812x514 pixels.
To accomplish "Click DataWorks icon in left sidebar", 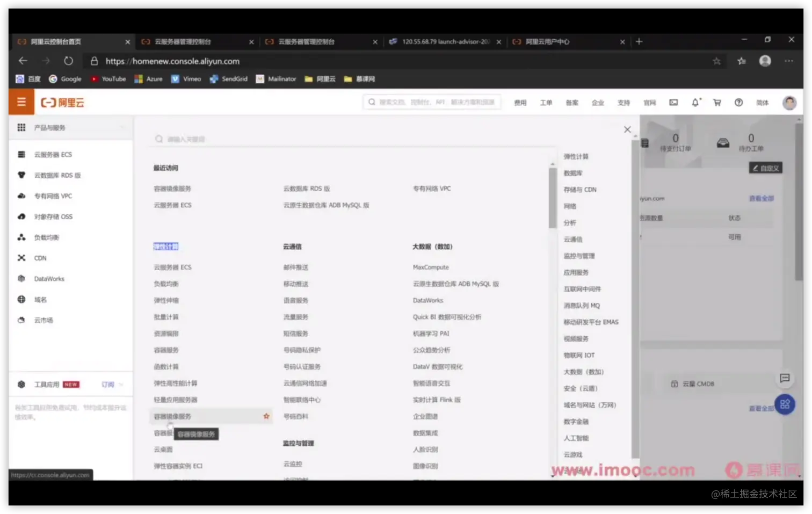I will pyautogui.click(x=21, y=279).
